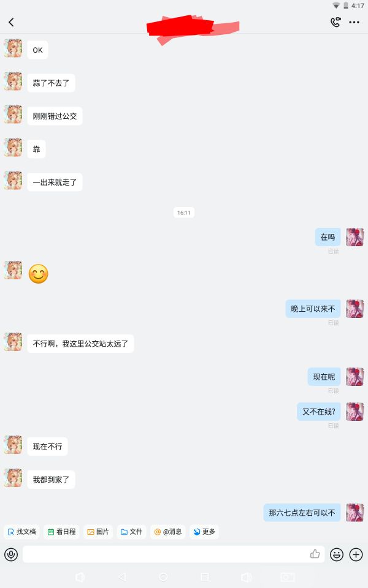
Task: Tap the 文件 quick action
Action: coord(131,532)
